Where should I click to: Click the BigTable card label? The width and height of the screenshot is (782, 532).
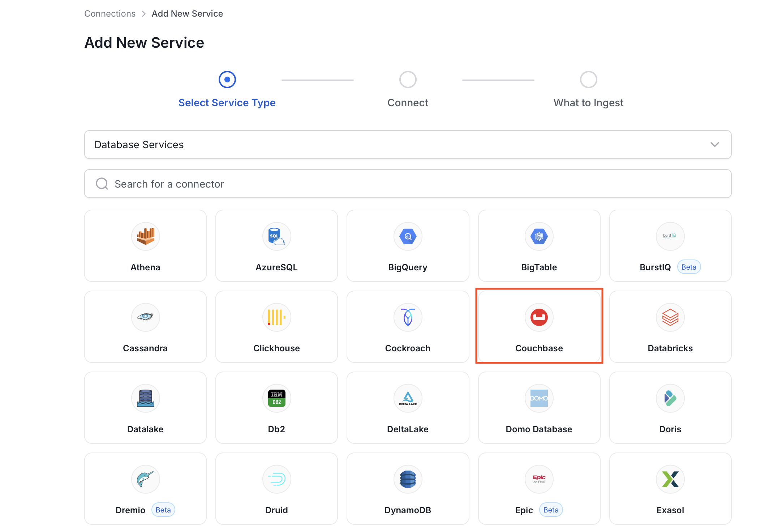[x=539, y=267]
